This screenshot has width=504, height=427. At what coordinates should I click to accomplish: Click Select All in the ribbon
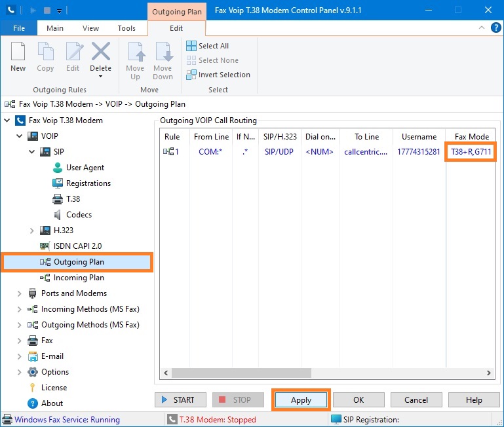pyautogui.click(x=208, y=46)
